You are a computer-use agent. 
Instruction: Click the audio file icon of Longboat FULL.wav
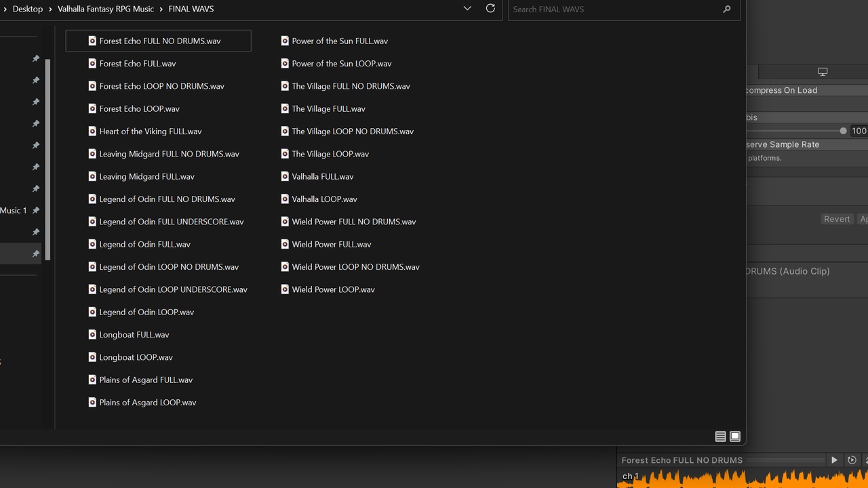(x=92, y=335)
